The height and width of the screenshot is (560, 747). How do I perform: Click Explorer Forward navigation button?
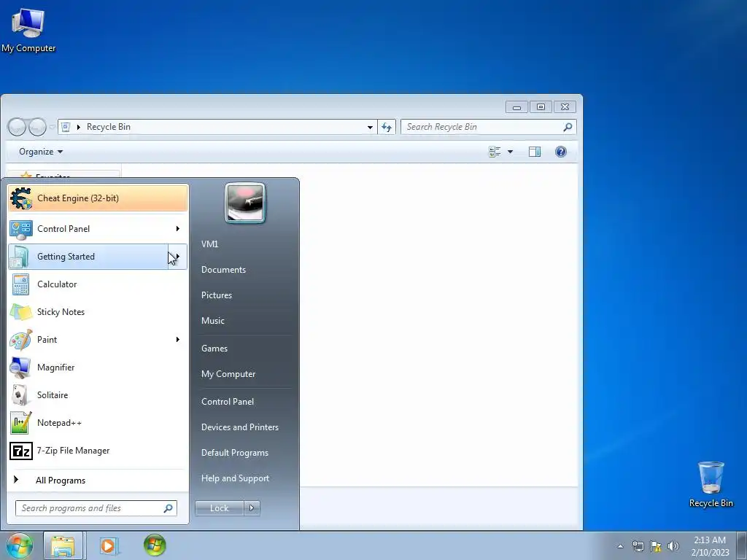(x=37, y=127)
